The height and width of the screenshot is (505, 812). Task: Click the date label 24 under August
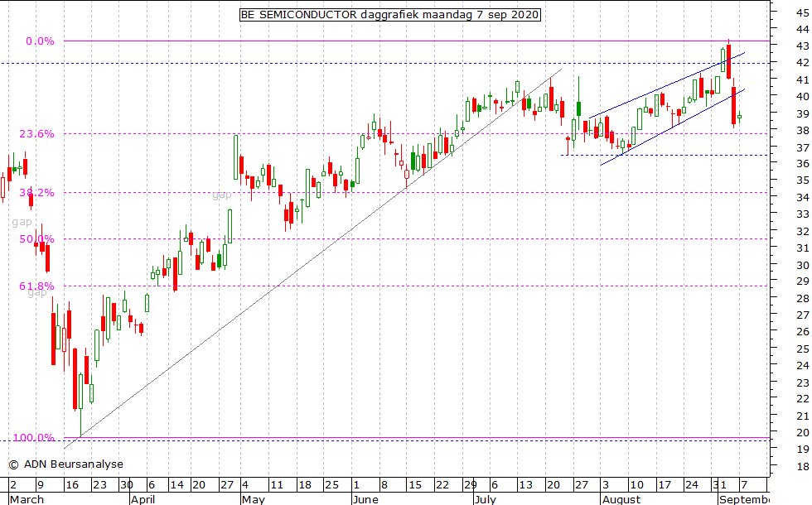[692, 485]
